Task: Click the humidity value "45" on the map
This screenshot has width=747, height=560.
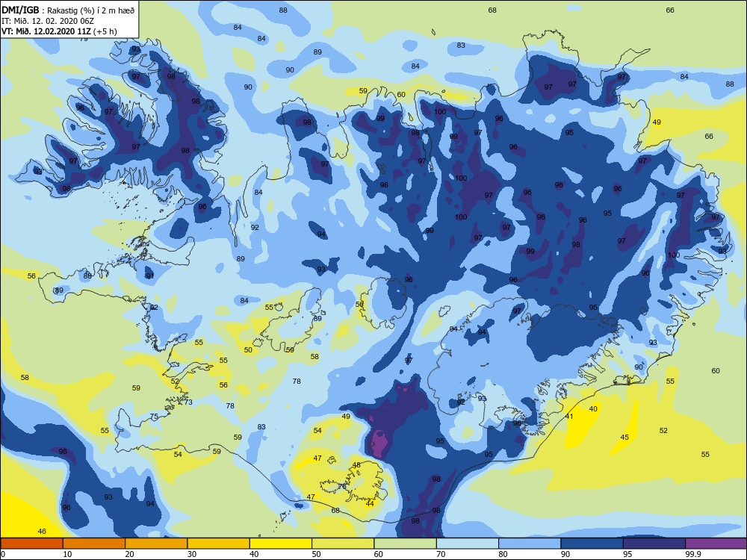Action: tap(624, 437)
